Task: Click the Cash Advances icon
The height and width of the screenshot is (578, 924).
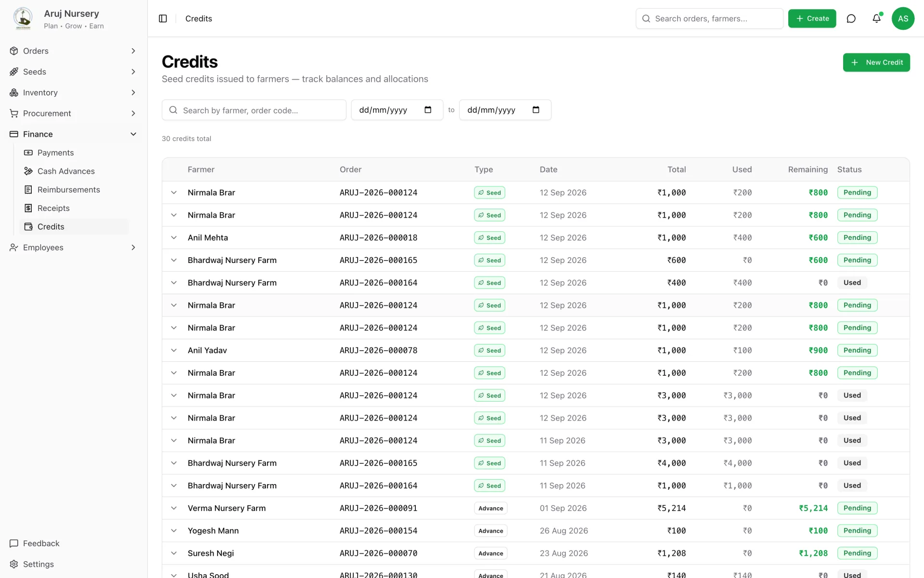Action: [x=28, y=171]
